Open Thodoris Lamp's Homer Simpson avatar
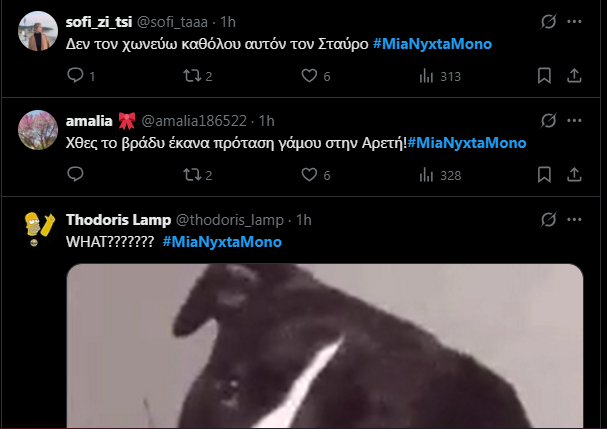Screen dimensions: 607x429 pos(38,228)
